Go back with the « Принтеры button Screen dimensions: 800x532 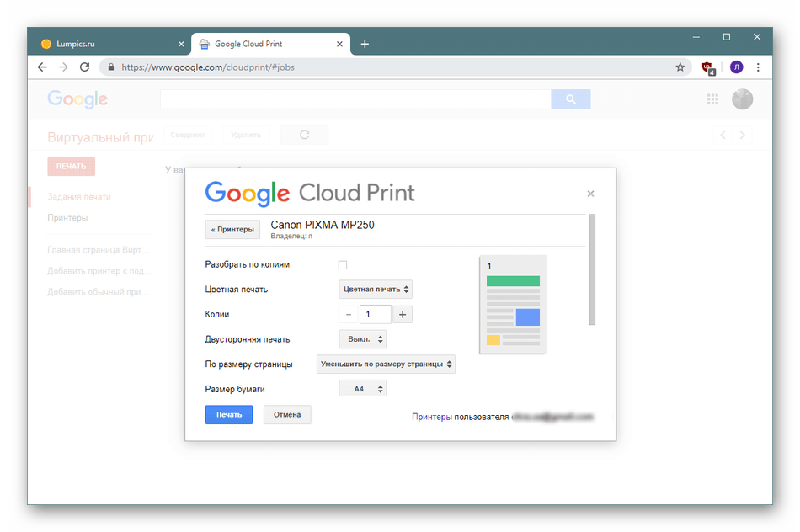[232, 230]
